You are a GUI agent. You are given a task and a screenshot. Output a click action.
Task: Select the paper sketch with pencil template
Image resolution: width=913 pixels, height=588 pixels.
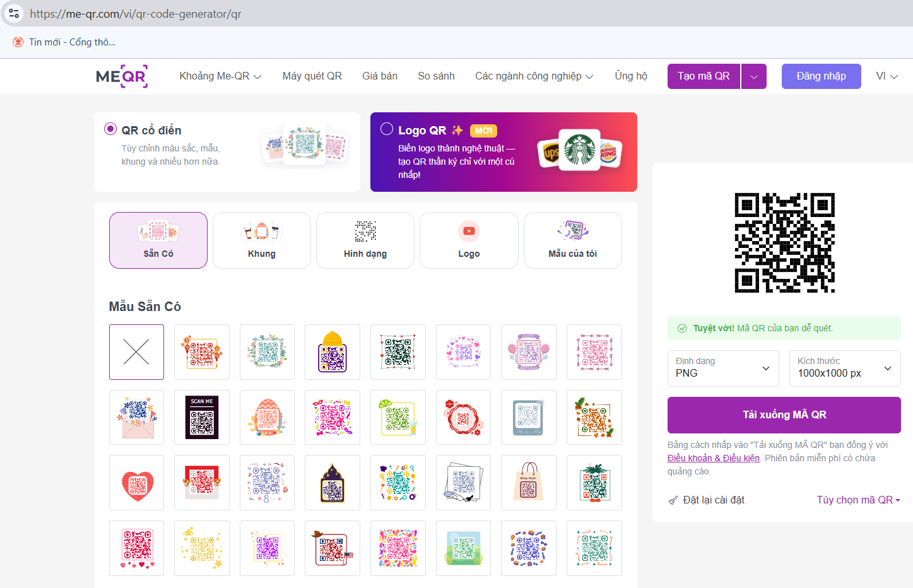point(464,483)
